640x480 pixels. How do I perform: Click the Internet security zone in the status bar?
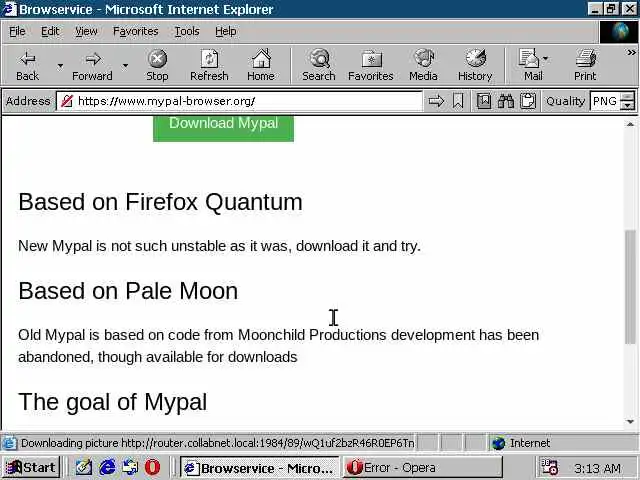pyautogui.click(x=521, y=443)
